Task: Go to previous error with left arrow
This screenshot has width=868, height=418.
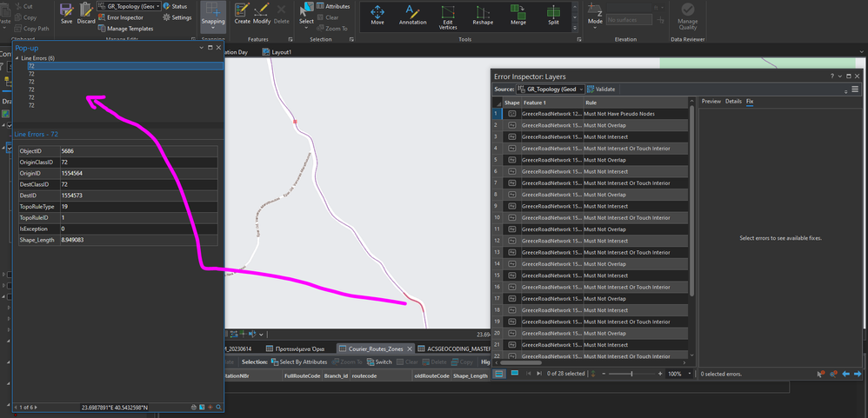Action: click(x=846, y=374)
